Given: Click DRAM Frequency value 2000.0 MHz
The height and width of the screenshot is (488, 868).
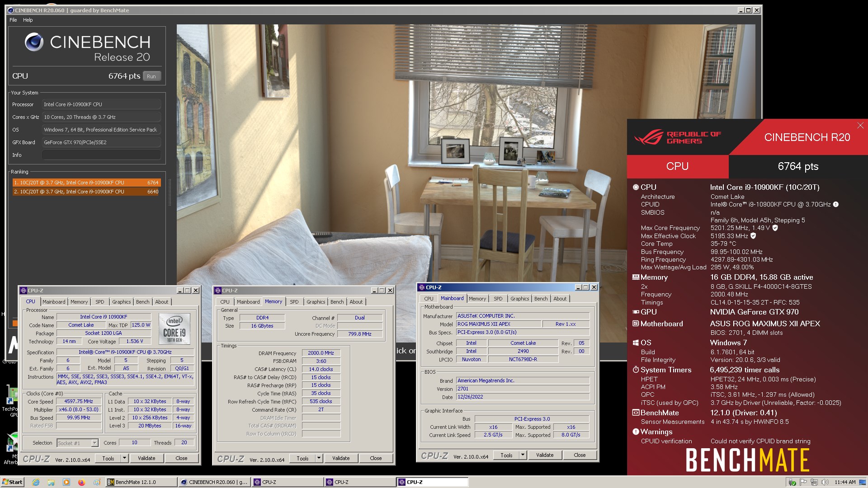Looking at the screenshot, I should point(321,353).
